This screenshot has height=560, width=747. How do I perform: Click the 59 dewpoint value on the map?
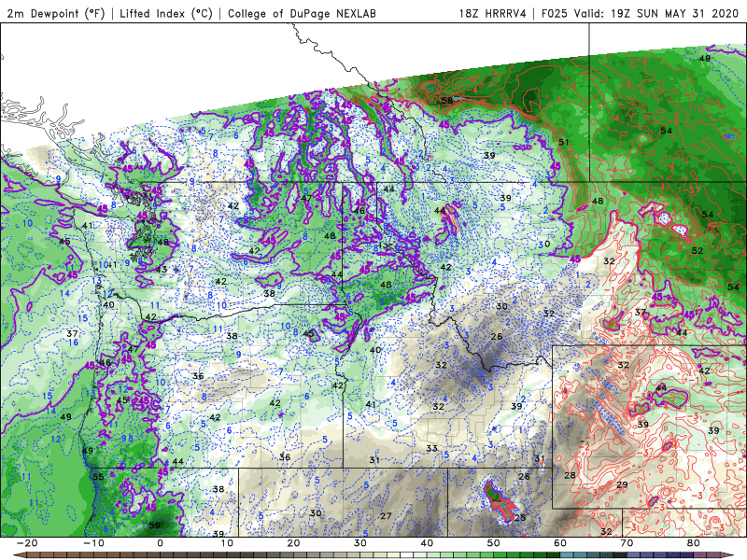tap(155, 525)
